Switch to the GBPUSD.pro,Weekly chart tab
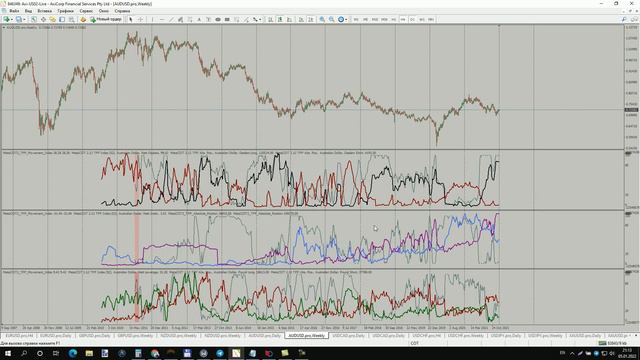640x360 pixels. [x=136, y=336]
